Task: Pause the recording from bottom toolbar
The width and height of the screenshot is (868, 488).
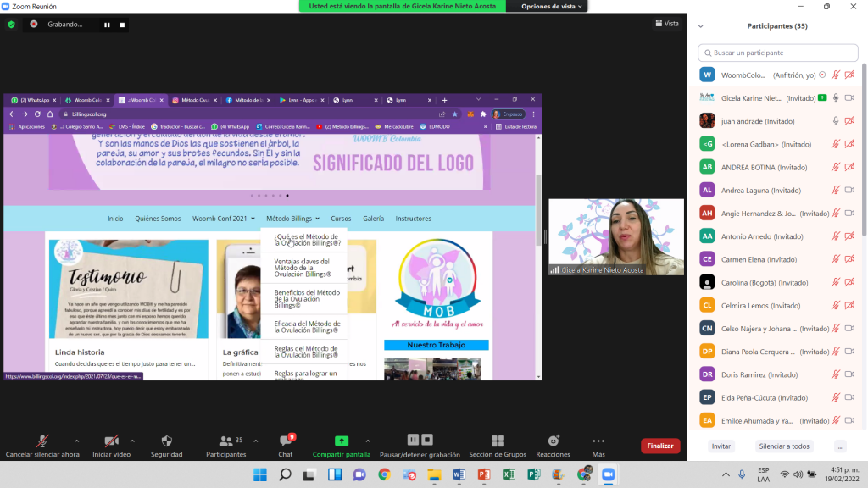Action: coord(413,440)
